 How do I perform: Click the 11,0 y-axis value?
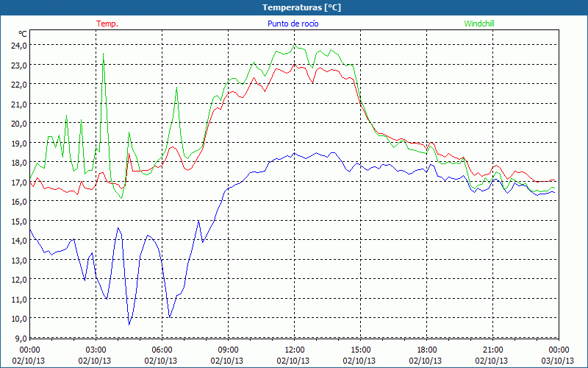[x=19, y=300]
